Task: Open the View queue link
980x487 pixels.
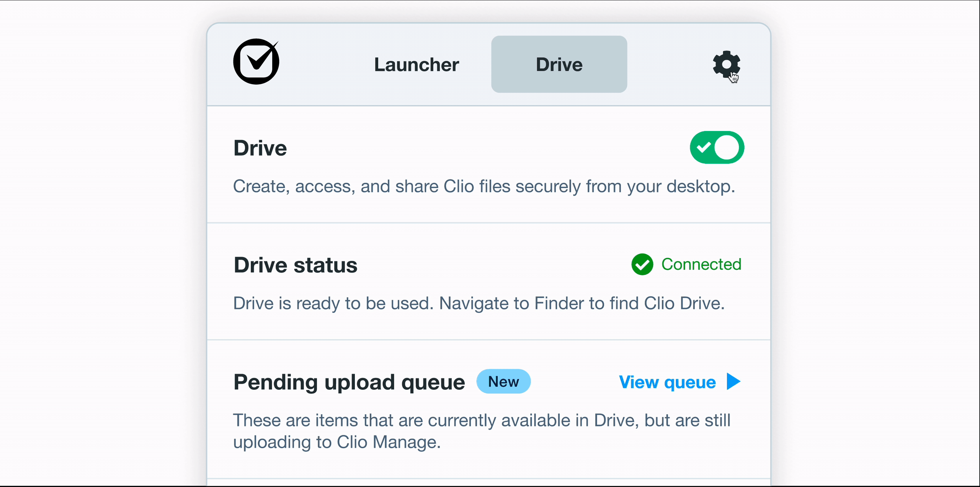Action: [667, 382]
